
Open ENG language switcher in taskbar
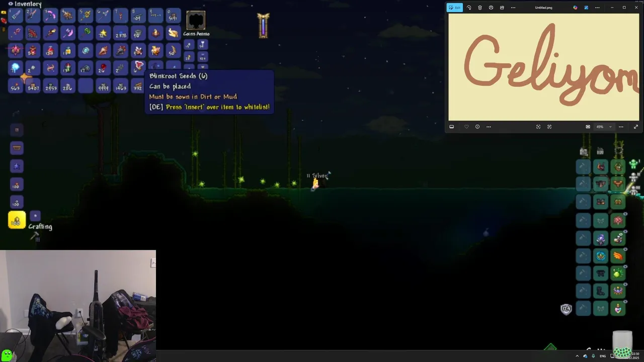pyautogui.click(x=603, y=356)
